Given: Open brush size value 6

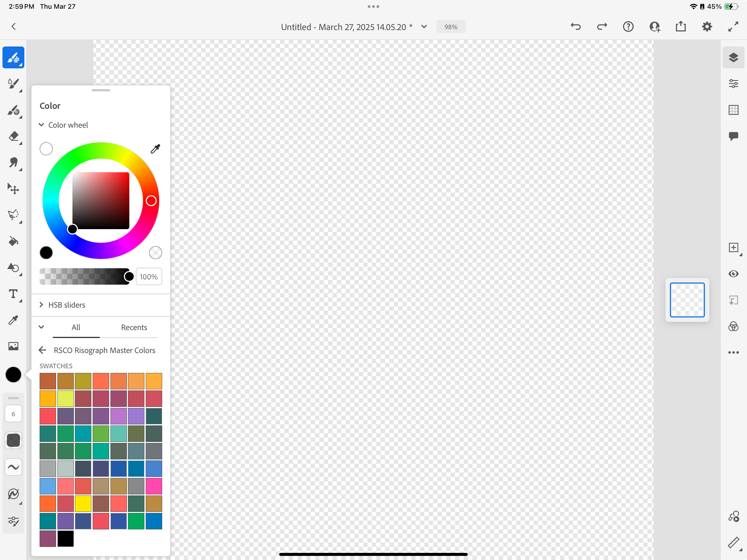Looking at the screenshot, I should (13, 414).
